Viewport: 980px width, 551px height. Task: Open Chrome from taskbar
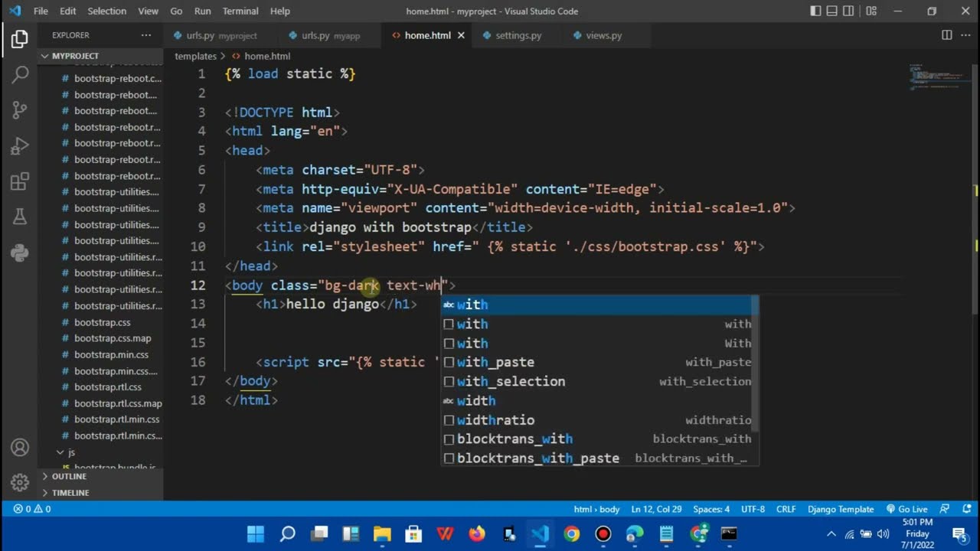(572, 533)
